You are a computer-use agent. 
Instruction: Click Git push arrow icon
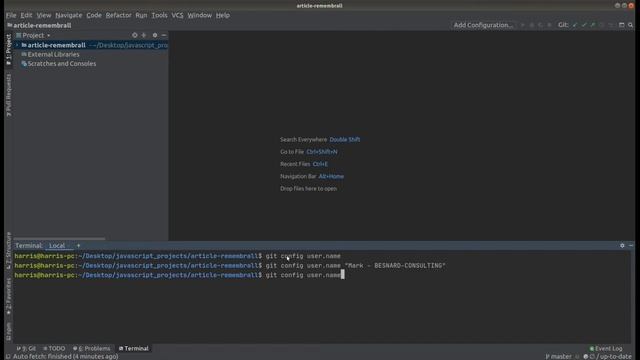click(593, 25)
